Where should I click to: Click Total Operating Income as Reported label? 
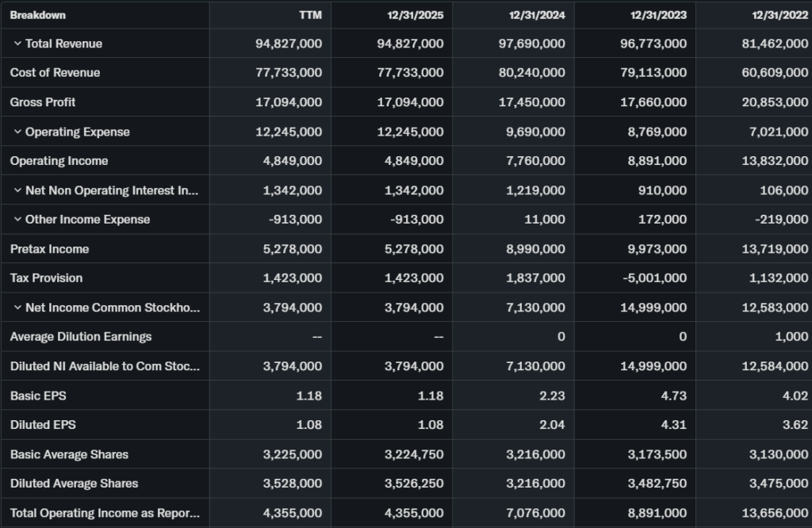[x=105, y=513]
